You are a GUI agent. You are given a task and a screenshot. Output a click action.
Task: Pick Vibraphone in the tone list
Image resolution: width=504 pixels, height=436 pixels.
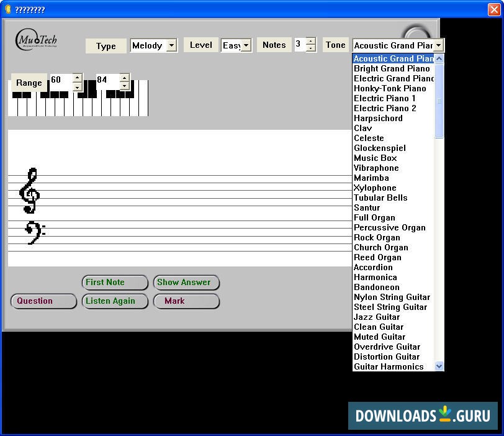click(394, 168)
